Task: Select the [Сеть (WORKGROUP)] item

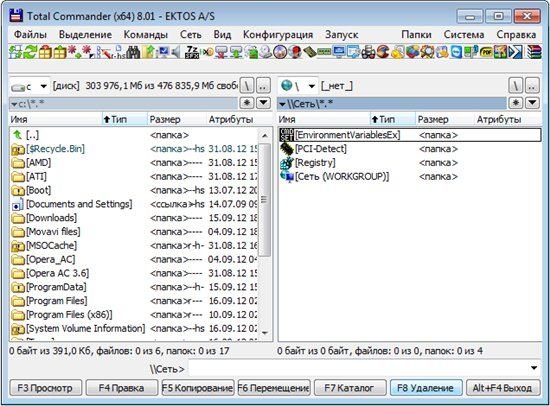Action: click(x=410, y=177)
